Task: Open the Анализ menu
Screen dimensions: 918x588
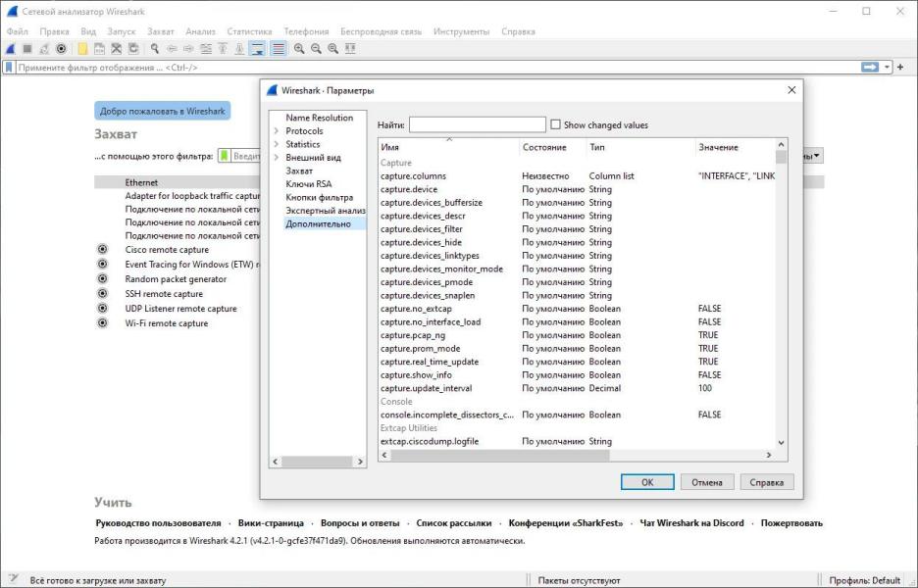Action: coord(200,31)
